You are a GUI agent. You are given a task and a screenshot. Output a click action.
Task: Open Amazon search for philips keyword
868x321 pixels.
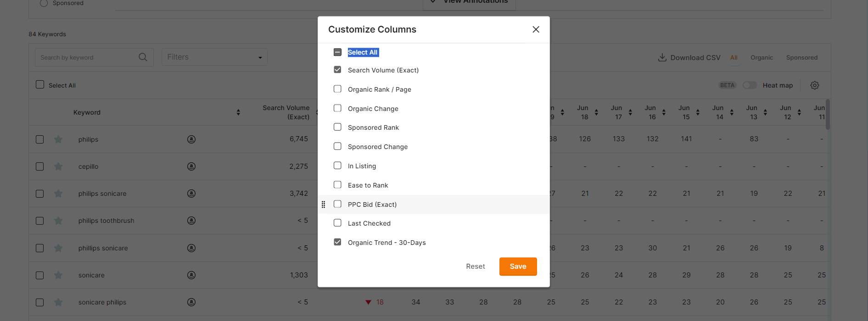pyautogui.click(x=191, y=139)
